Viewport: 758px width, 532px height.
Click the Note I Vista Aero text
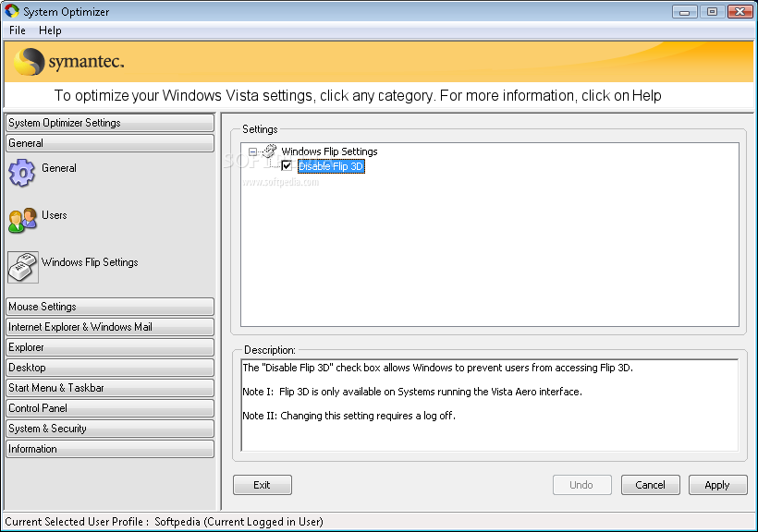412,392
